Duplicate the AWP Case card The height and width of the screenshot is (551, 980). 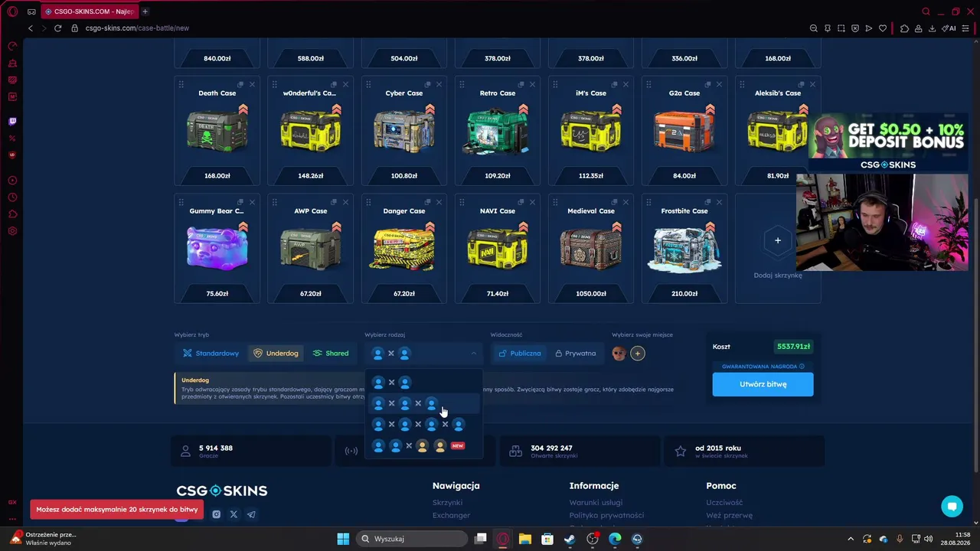(x=334, y=202)
